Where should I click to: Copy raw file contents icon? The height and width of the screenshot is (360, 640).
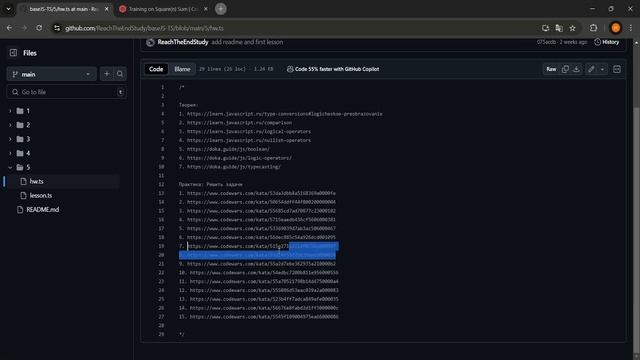coord(565,69)
